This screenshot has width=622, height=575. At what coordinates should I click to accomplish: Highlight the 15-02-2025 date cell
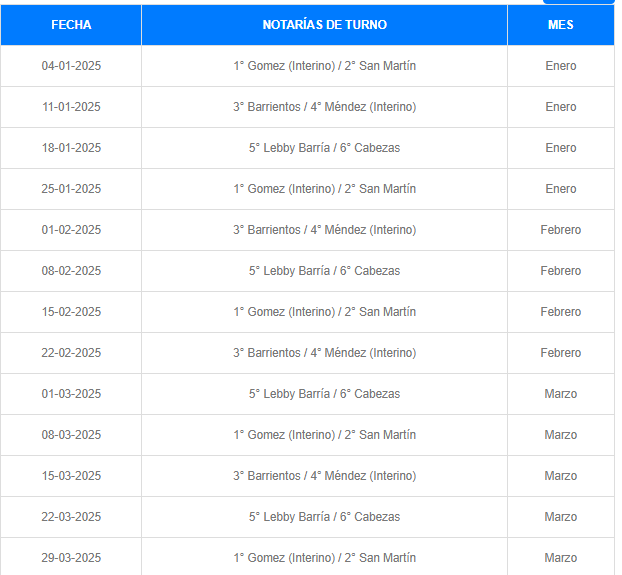coord(71,312)
